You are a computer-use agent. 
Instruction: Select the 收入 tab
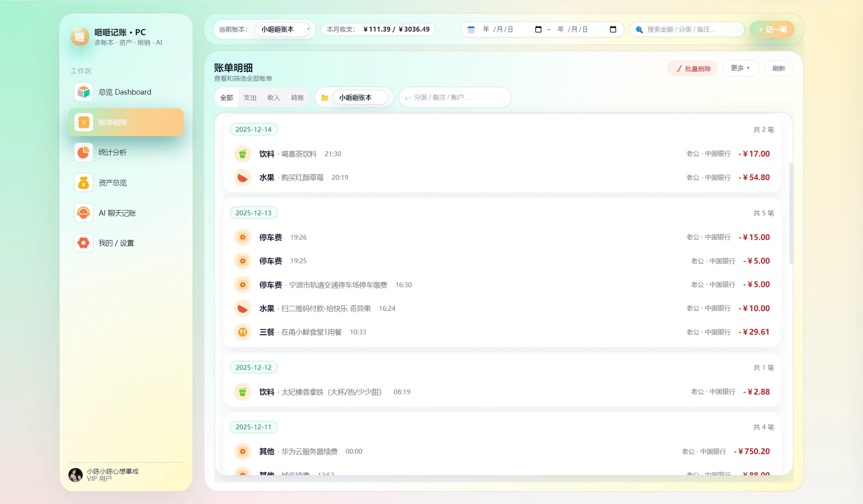[x=273, y=97]
